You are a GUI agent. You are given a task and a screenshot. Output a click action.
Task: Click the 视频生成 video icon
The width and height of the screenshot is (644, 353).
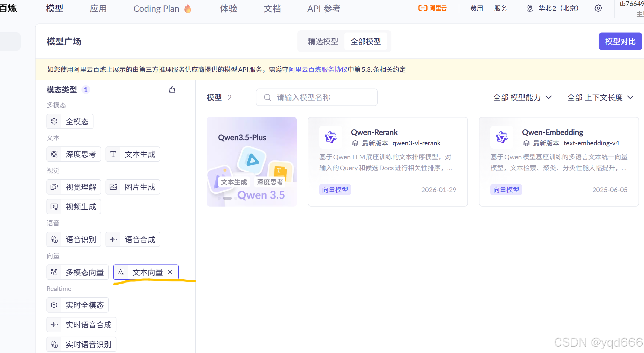tap(54, 207)
